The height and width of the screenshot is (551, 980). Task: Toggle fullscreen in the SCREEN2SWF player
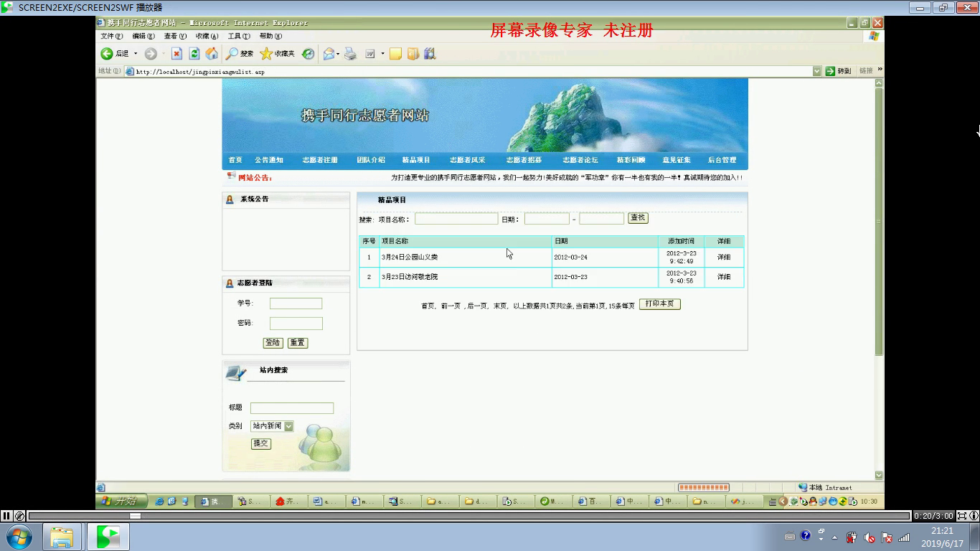tap(962, 515)
